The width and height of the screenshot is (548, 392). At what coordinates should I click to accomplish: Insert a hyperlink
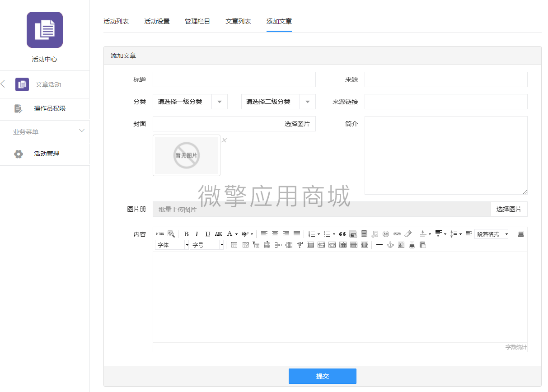(x=397, y=234)
